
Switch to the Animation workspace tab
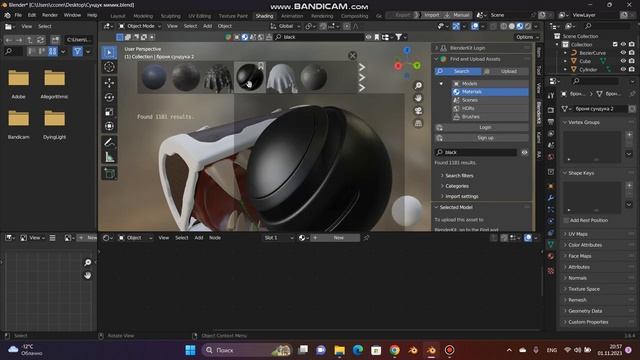point(292,16)
